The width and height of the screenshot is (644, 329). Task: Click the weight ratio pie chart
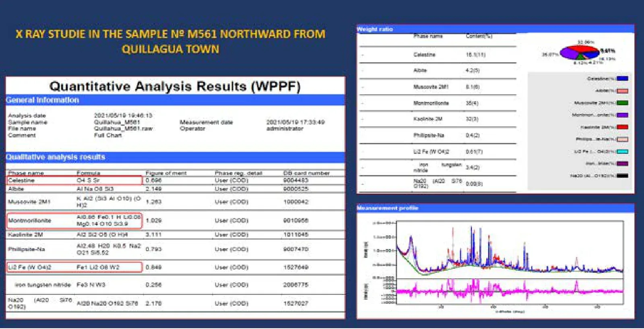(580, 53)
